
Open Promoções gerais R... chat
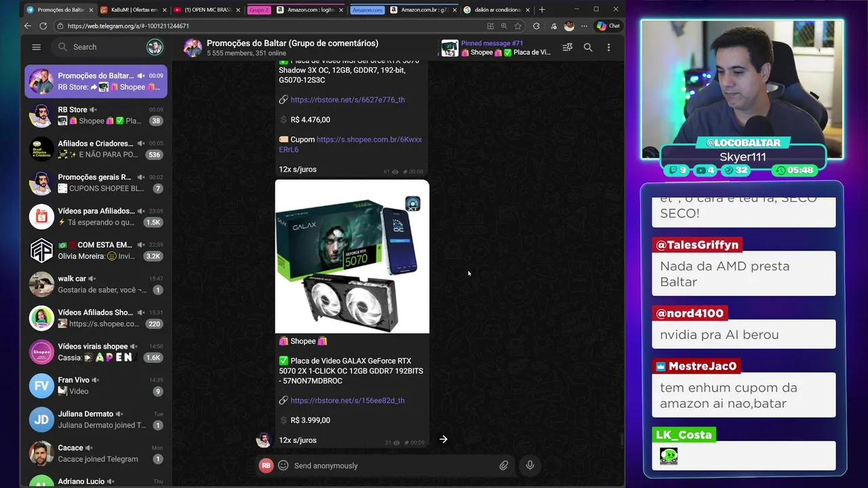click(x=96, y=183)
